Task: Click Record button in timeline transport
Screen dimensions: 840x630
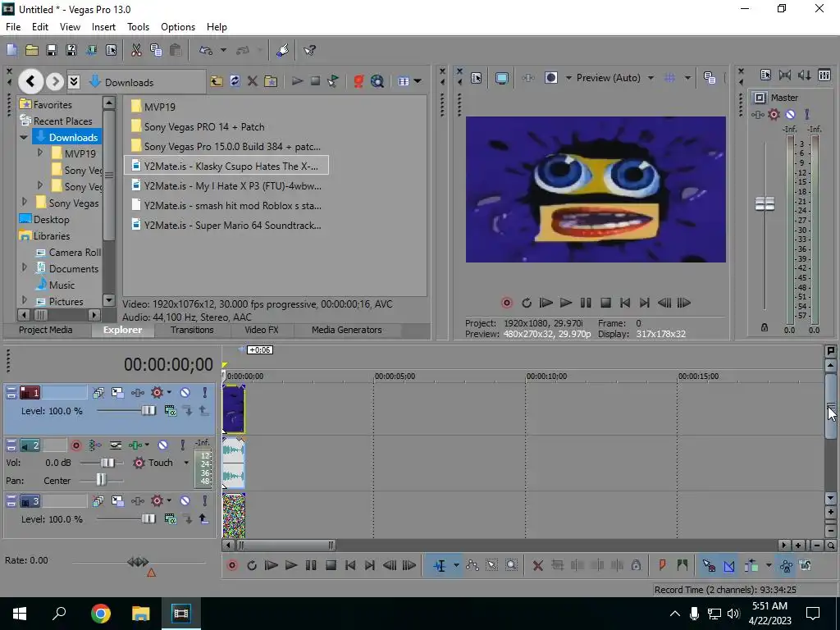Action: (x=232, y=565)
